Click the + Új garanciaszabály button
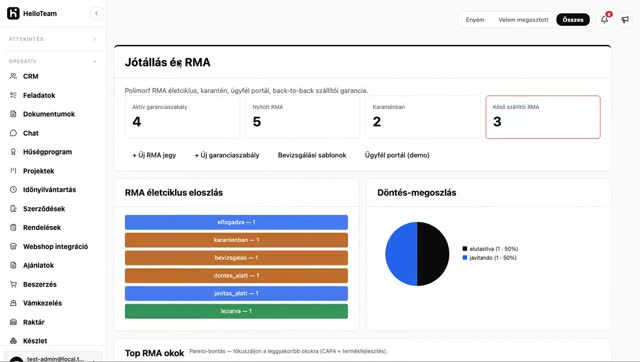 [x=227, y=155]
